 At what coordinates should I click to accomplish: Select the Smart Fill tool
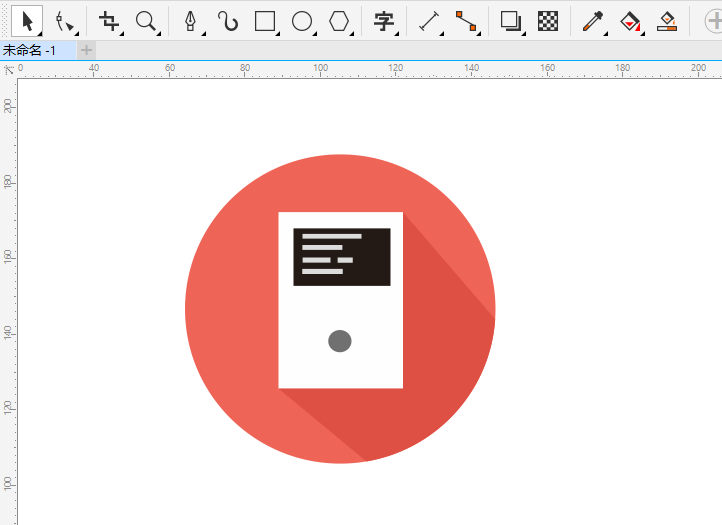pos(667,21)
